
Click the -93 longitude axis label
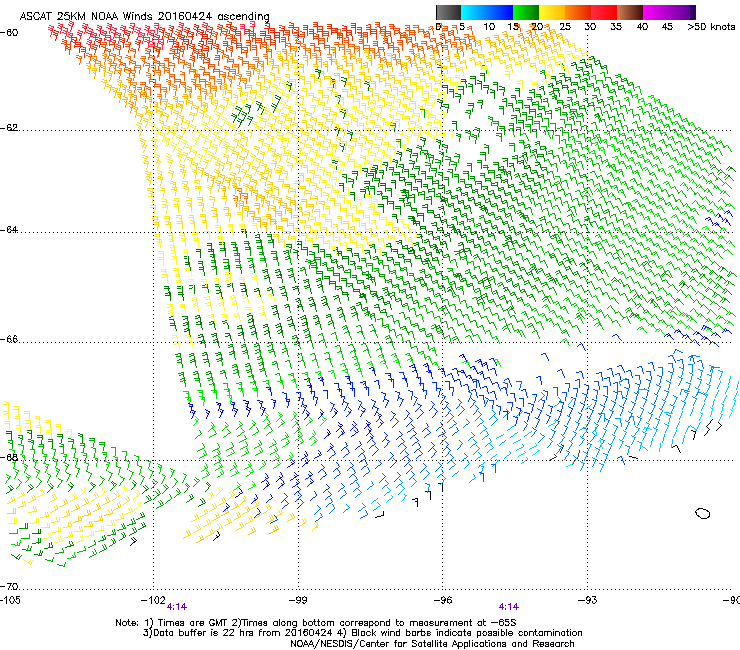(588, 600)
